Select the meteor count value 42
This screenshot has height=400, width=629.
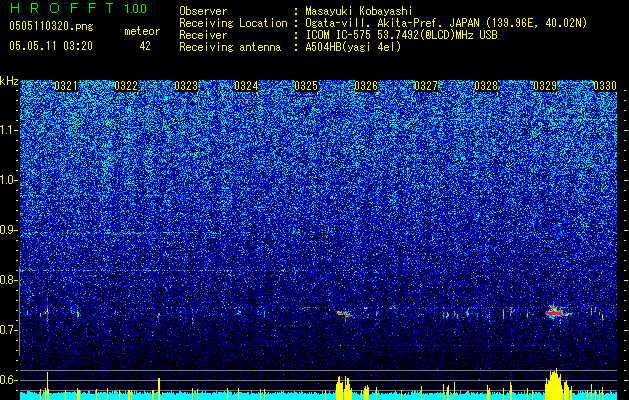[145, 46]
